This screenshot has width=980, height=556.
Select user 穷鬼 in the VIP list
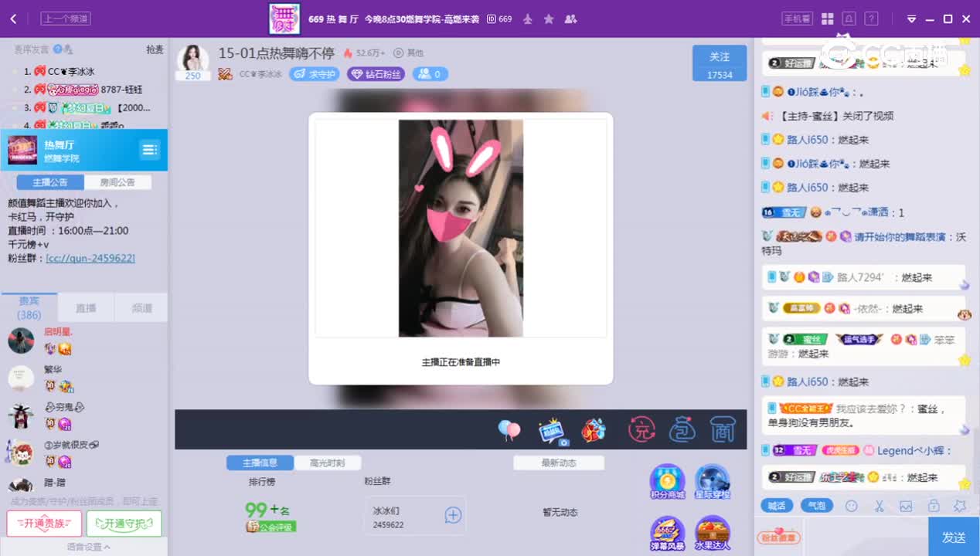click(x=64, y=407)
